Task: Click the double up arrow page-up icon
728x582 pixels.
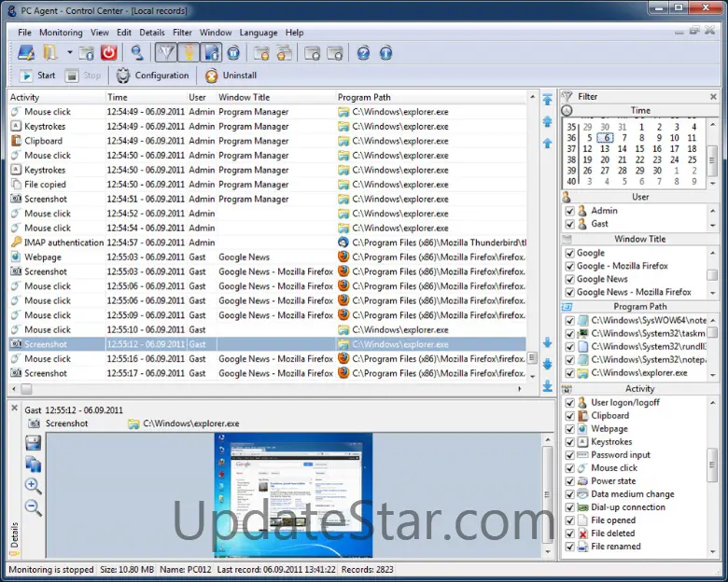Action: tap(548, 121)
